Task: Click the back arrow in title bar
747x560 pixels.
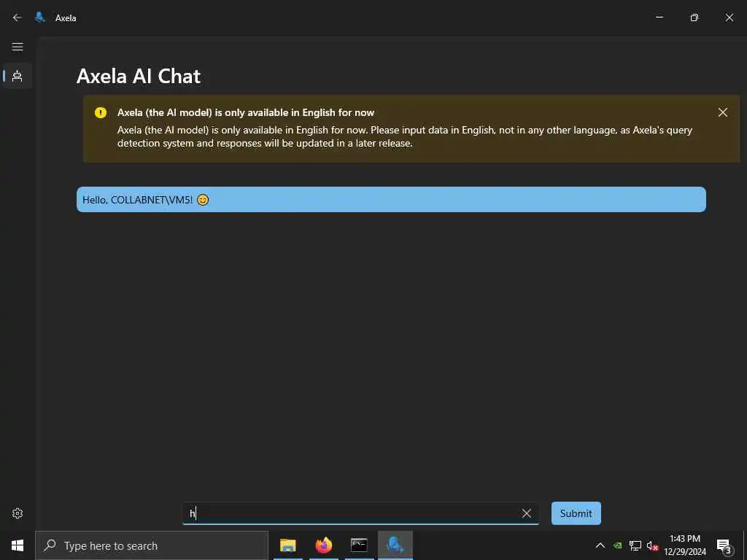Action: click(18, 17)
